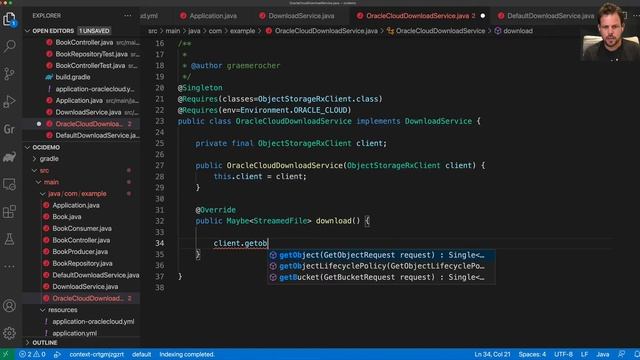Switch to OracleCloudDownloadService.java tab
This screenshot has height=360, width=640.
point(418,16)
